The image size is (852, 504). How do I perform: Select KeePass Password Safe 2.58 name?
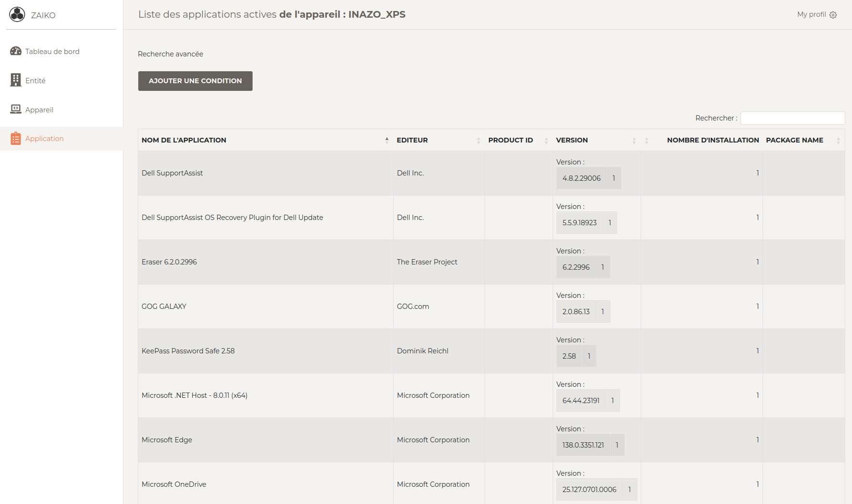coord(188,351)
